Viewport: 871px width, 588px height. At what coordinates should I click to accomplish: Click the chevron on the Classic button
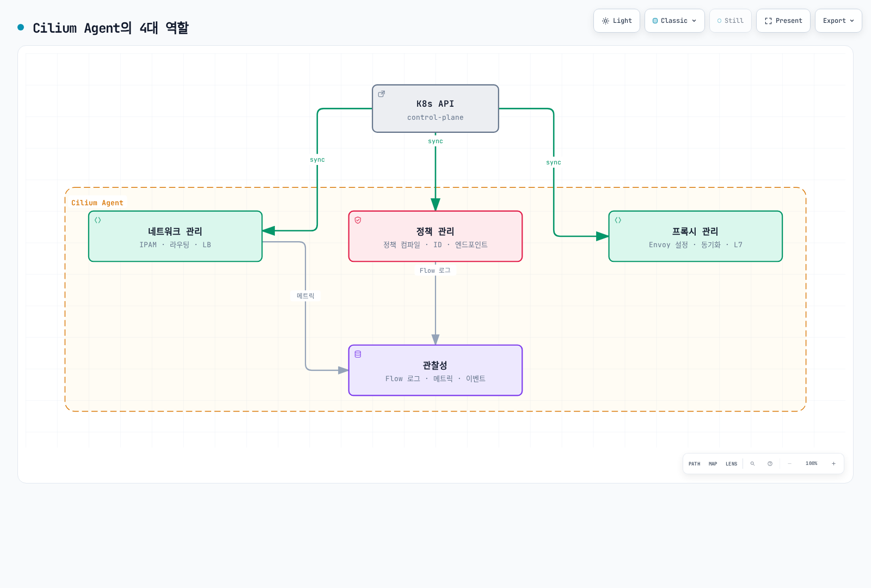point(694,21)
